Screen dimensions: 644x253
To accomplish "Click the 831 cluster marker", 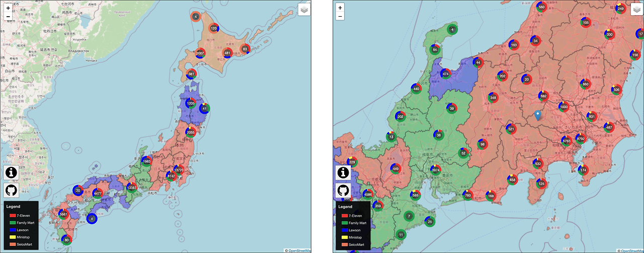I will coord(592,116).
